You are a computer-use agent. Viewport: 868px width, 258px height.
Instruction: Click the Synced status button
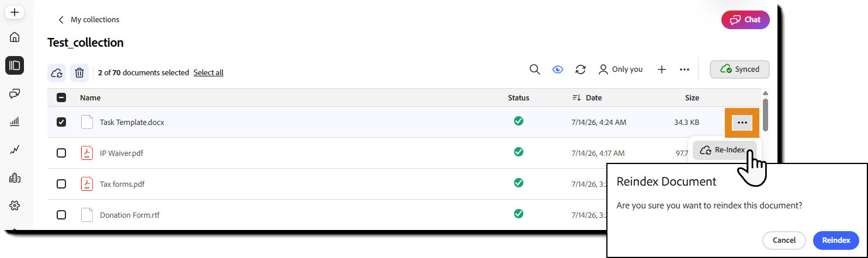(739, 69)
